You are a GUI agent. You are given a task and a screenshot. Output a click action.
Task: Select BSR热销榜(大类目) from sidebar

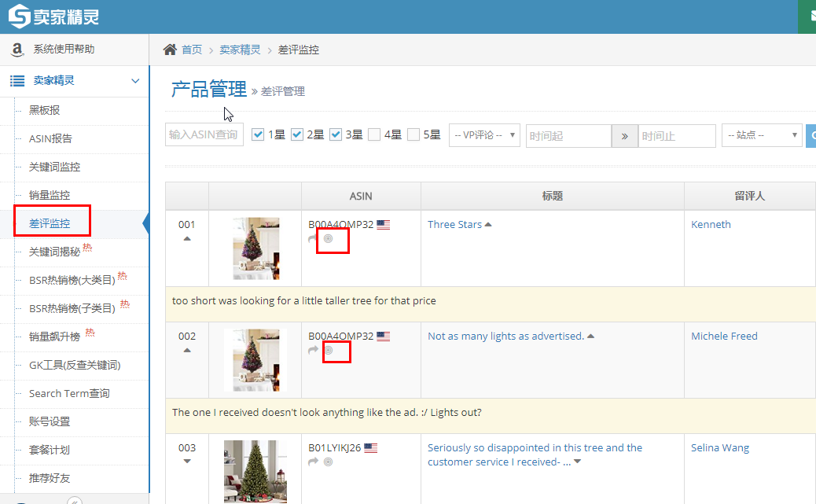(x=72, y=280)
